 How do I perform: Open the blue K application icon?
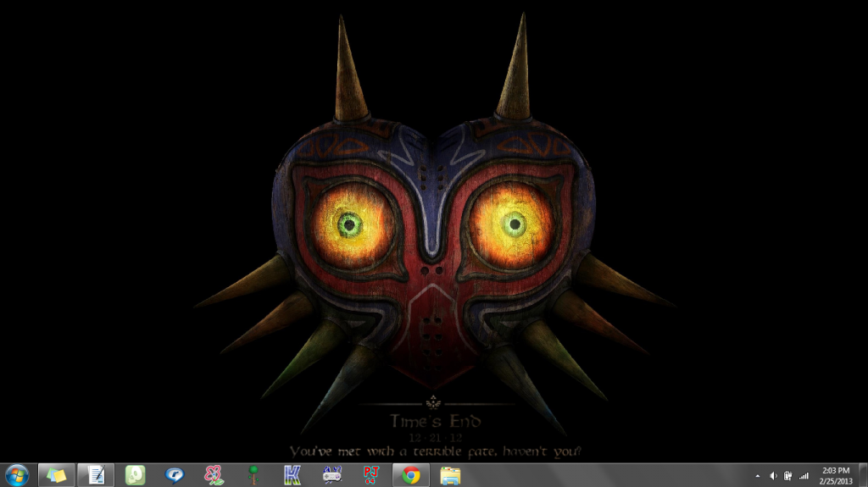(x=292, y=475)
